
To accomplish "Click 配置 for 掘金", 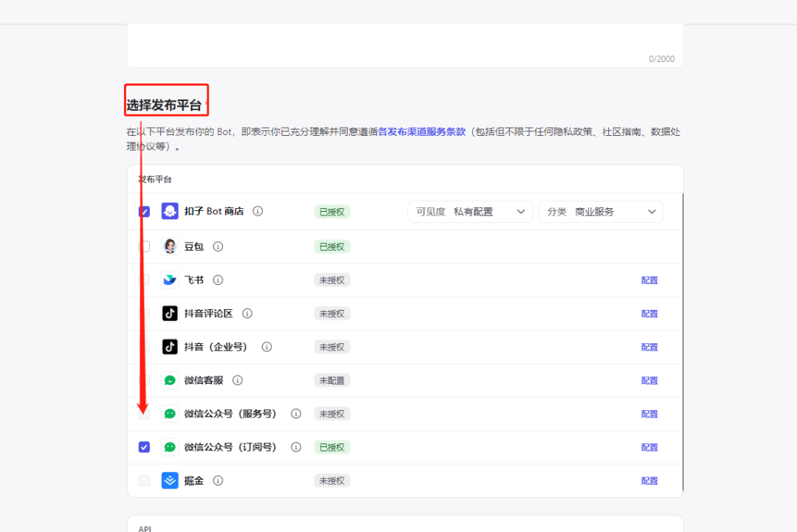I will coord(649,480).
